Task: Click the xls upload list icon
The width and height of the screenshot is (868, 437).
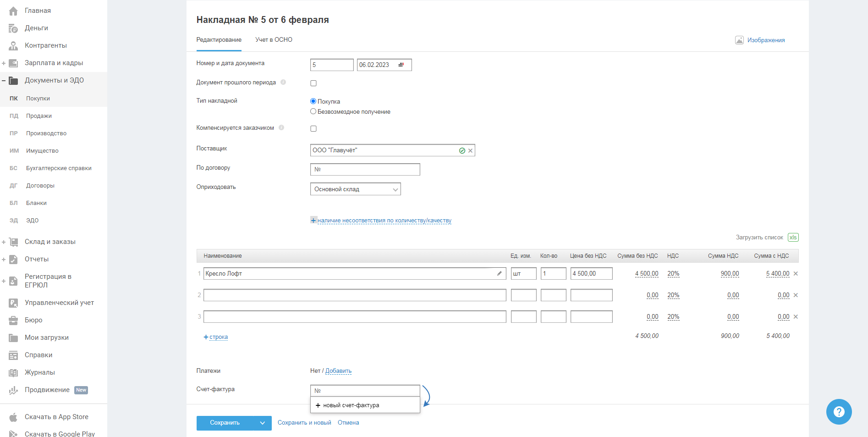Action: pyautogui.click(x=793, y=237)
